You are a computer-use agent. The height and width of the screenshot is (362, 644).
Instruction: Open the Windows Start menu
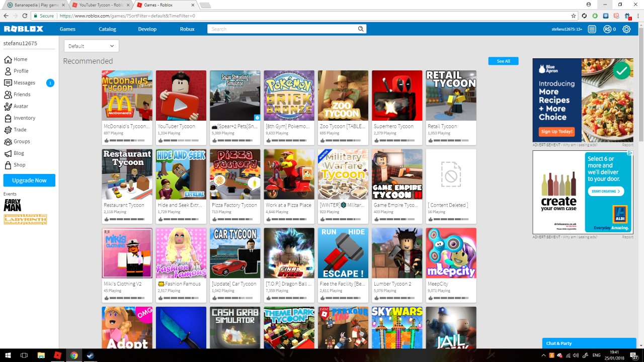click(x=8, y=355)
